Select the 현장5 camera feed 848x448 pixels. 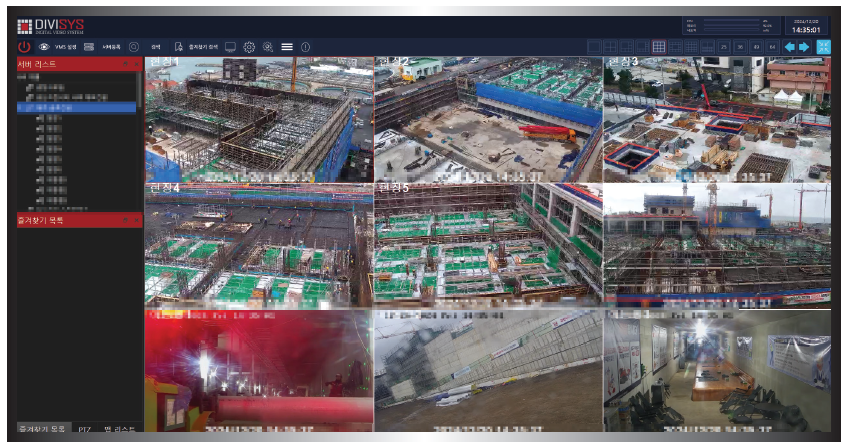click(488, 244)
